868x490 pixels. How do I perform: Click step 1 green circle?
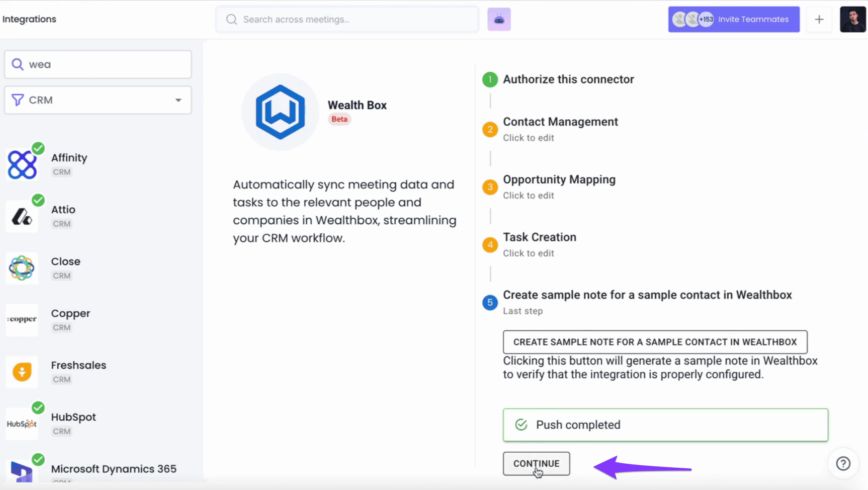pos(490,80)
